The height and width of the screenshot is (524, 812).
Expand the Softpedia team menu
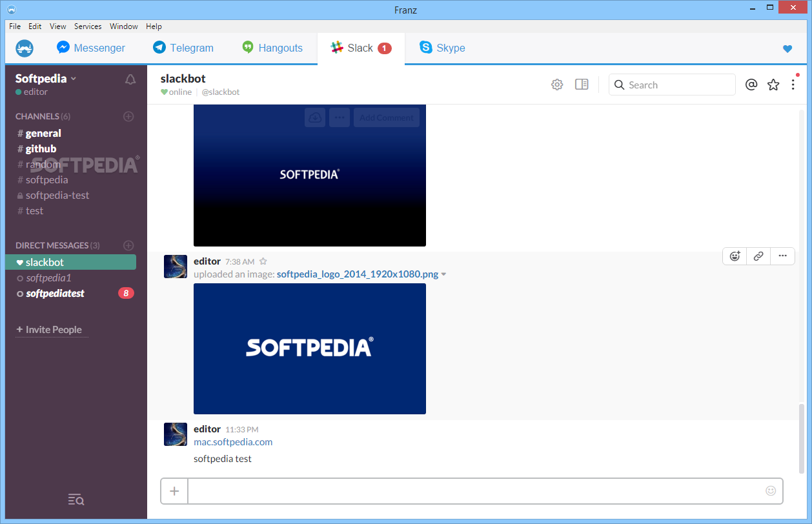coord(46,78)
